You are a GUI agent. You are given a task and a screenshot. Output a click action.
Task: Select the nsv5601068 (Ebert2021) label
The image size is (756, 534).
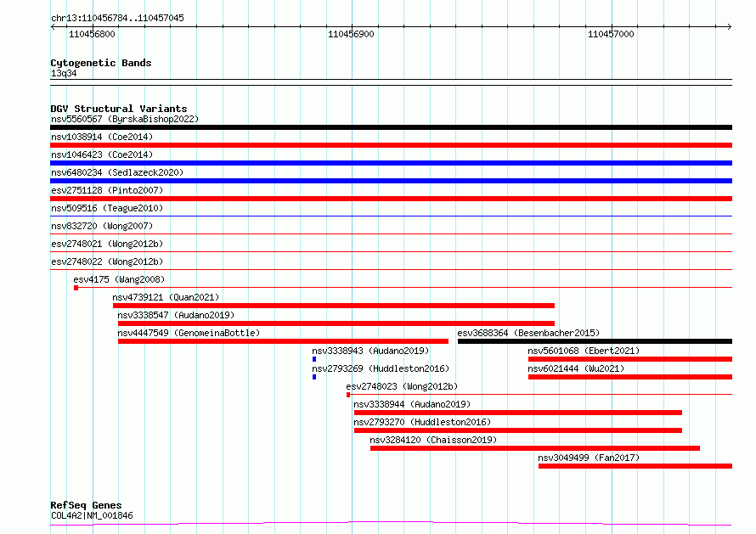[x=584, y=351]
